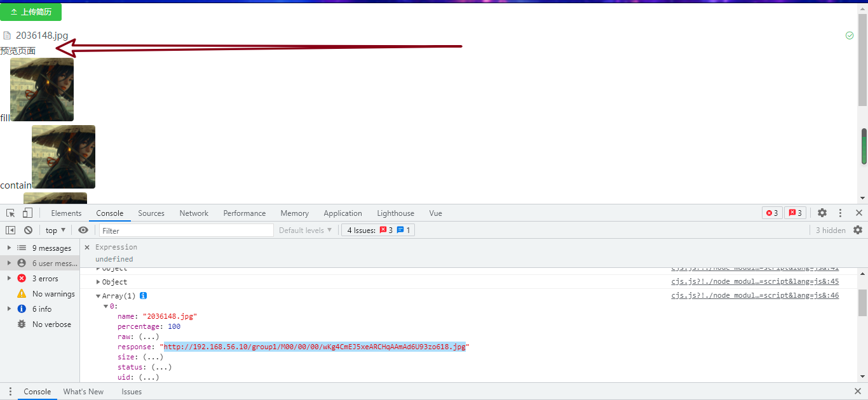
Task: Open the cjs.js source link at line 46
Action: tap(756, 295)
